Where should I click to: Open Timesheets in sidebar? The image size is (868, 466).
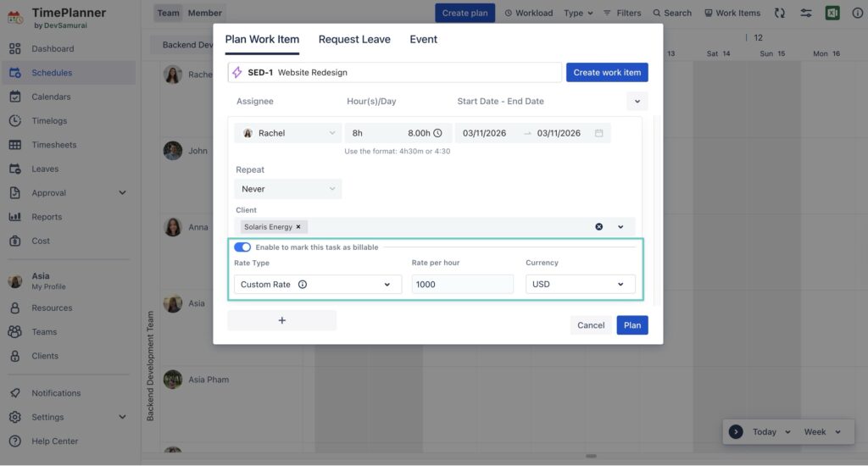point(53,145)
